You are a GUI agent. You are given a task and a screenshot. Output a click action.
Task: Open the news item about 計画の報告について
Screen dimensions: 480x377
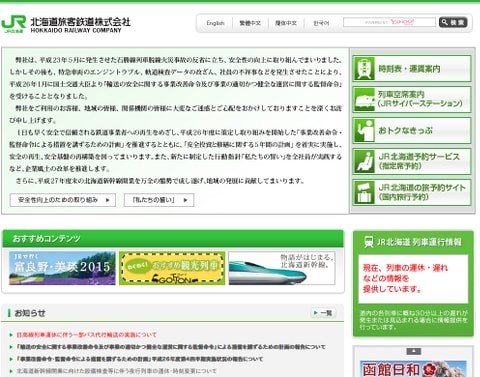pos(171,347)
